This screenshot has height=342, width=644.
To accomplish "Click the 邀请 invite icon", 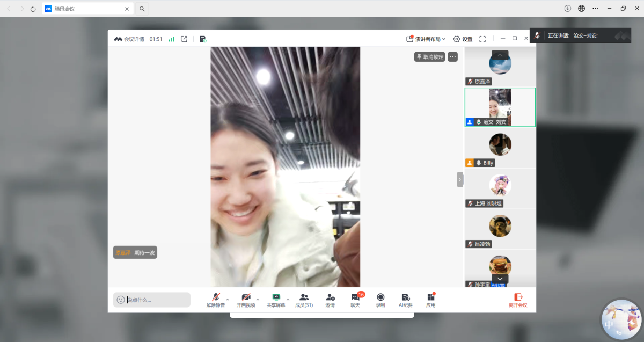I will tap(330, 300).
